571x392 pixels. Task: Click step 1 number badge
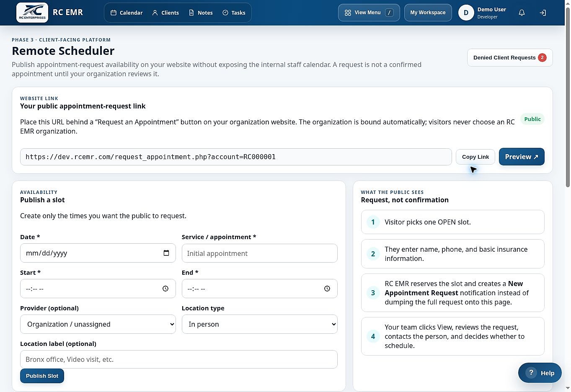(x=373, y=222)
